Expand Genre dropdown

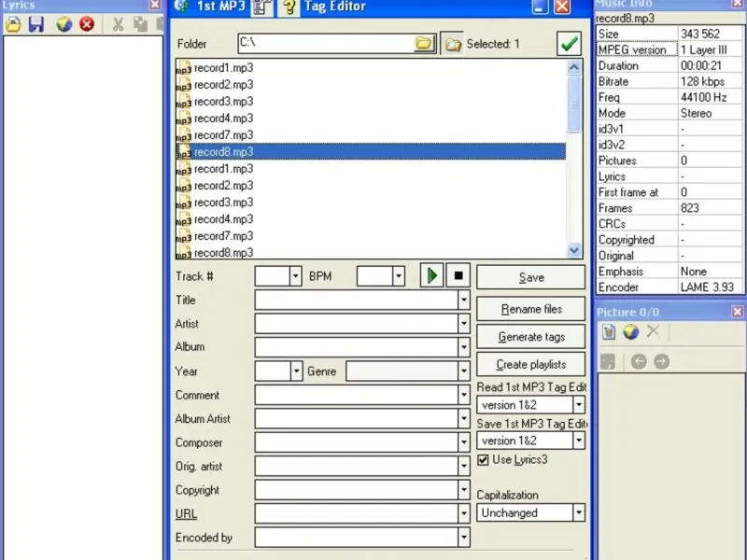(x=463, y=371)
